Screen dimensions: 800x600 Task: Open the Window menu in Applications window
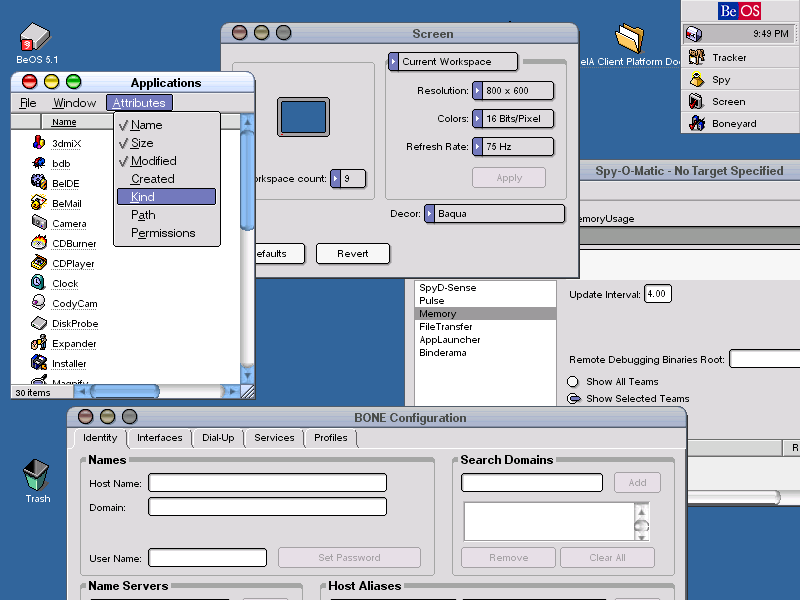coord(74,103)
